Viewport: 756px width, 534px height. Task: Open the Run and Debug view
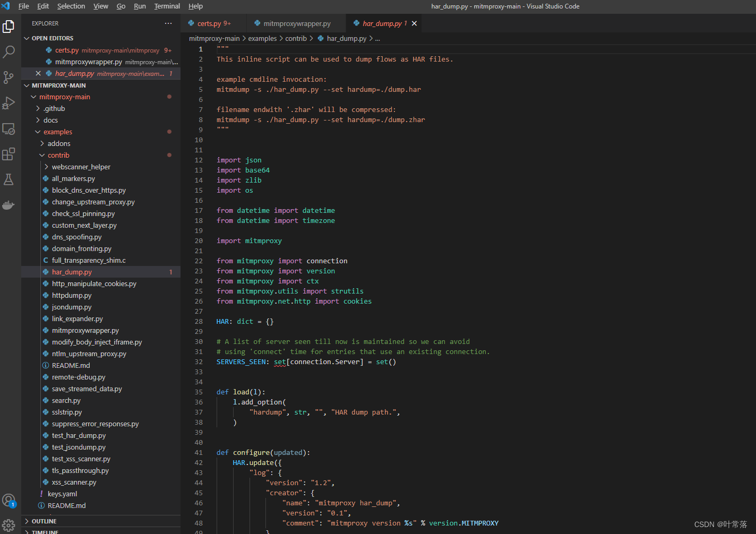(8, 102)
